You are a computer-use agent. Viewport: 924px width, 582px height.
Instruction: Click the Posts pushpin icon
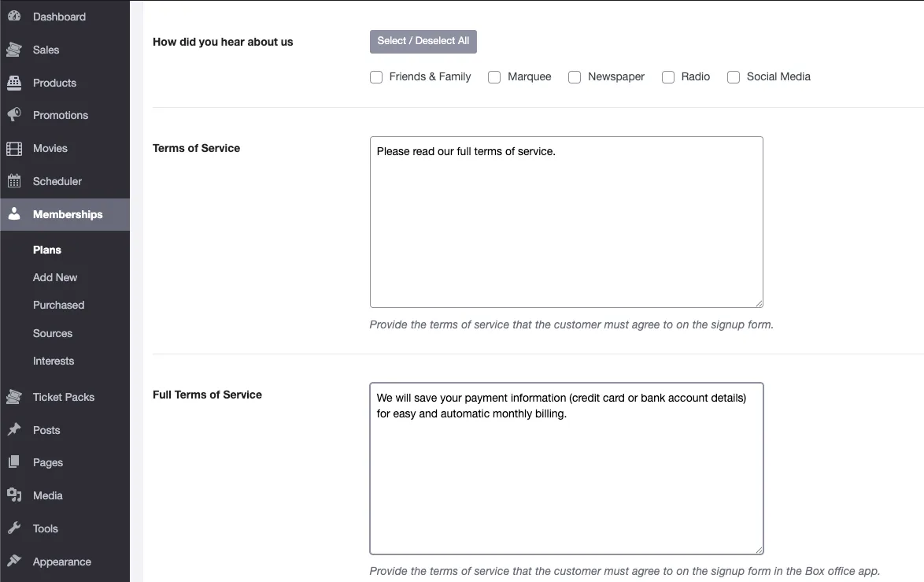pyautogui.click(x=14, y=430)
